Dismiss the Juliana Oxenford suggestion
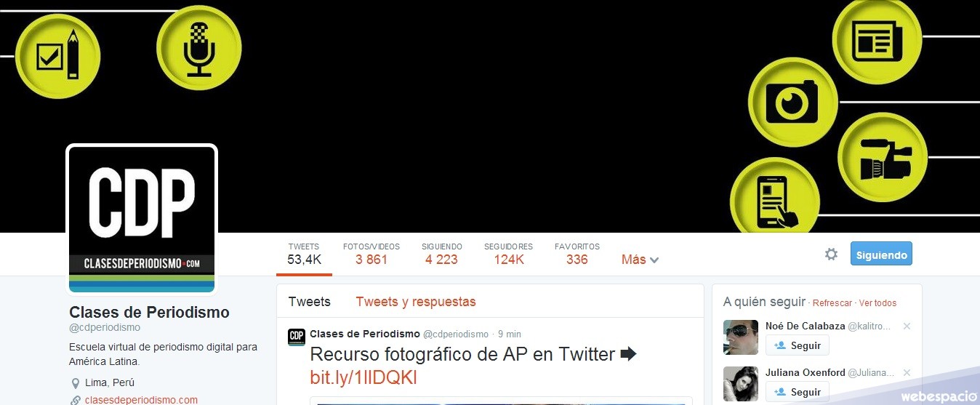 (907, 373)
